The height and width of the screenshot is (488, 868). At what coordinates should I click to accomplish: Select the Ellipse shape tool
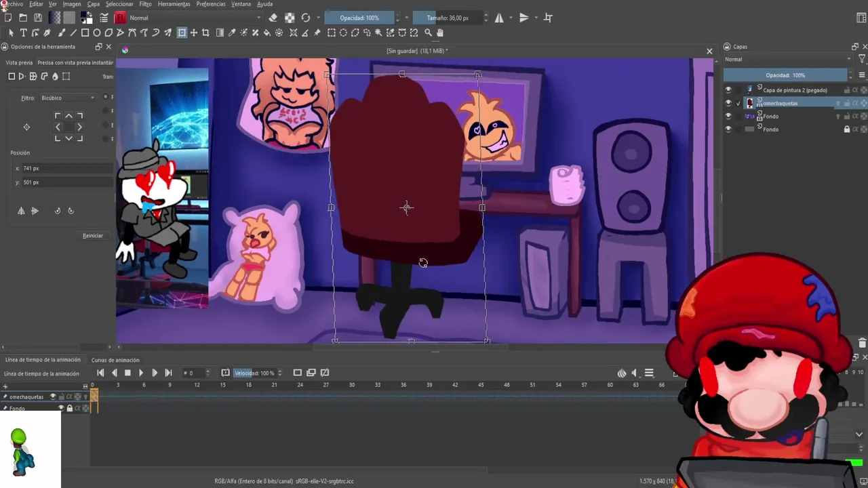[97, 33]
